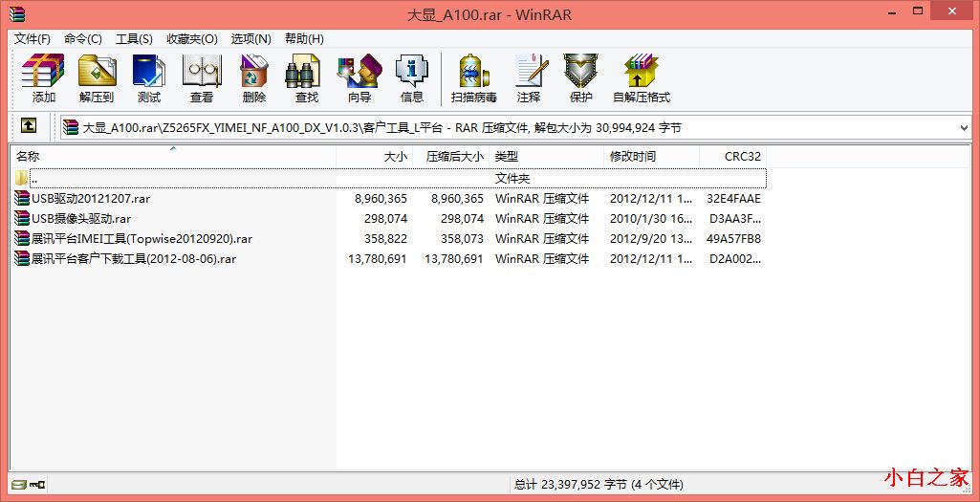Viewport: 980px width, 502px height.
Task: Click packed size value 358,073
Action: [462, 239]
